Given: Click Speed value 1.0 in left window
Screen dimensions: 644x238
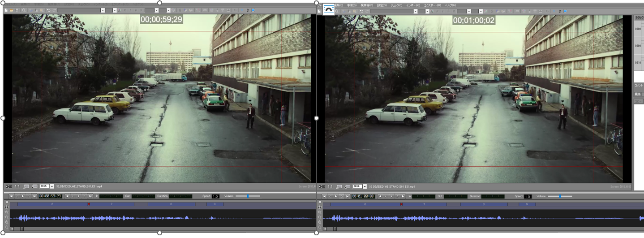Looking at the screenshot, I should point(215,196).
